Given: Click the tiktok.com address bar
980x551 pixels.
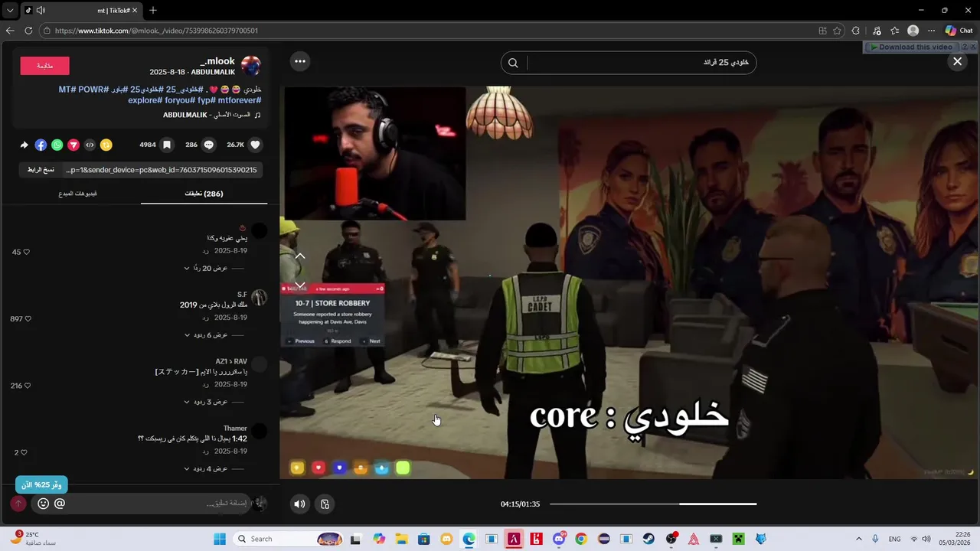Looking at the screenshot, I should click(429, 31).
